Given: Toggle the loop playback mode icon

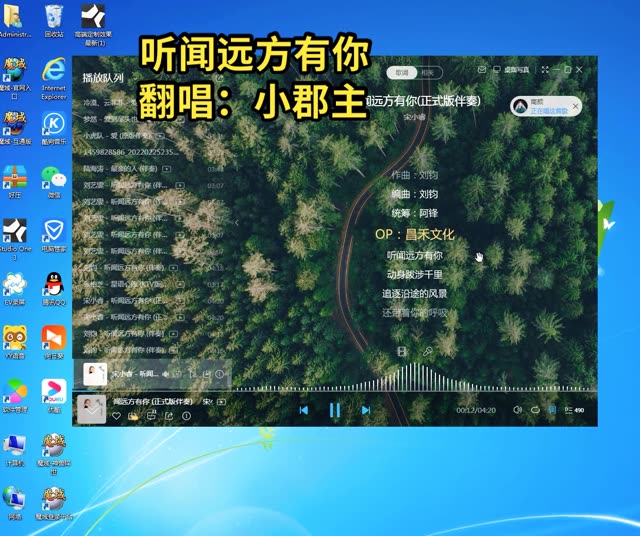Looking at the screenshot, I should click(535, 410).
